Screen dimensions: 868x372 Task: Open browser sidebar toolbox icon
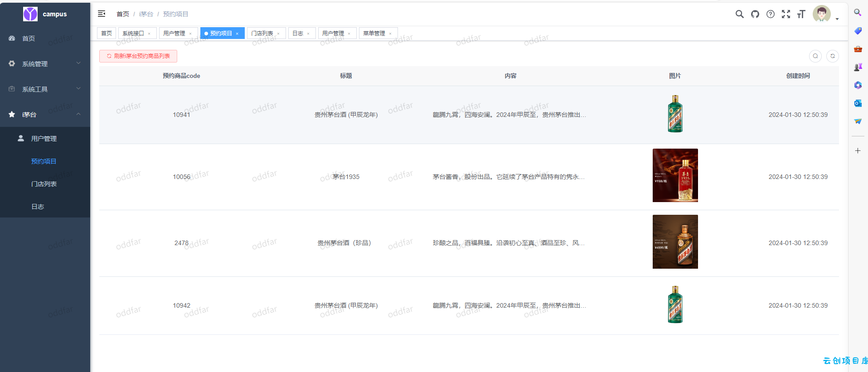tap(858, 49)
